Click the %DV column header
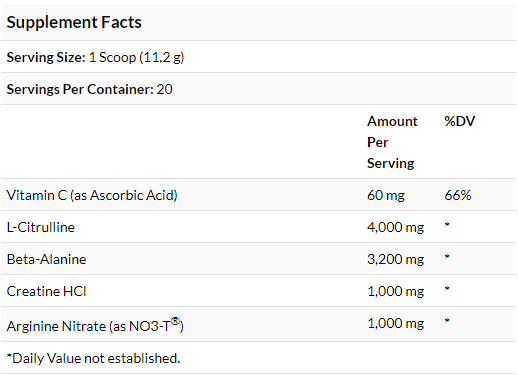The width and height of the screenshot is (518, 375). coord(460,121)
